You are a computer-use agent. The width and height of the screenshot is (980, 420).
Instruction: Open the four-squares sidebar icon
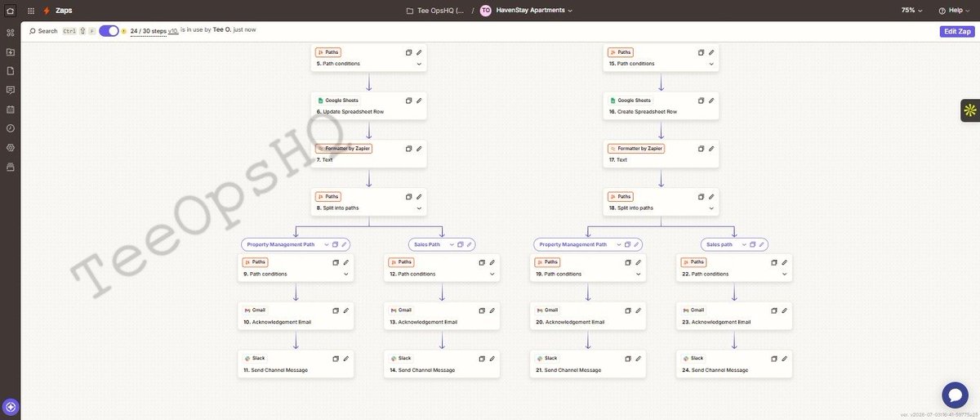11,33
